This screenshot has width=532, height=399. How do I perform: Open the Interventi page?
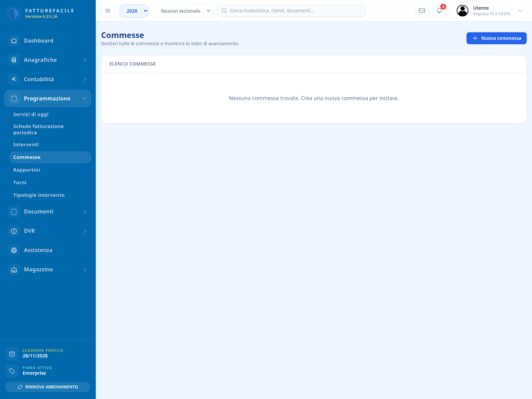[26, 145]
